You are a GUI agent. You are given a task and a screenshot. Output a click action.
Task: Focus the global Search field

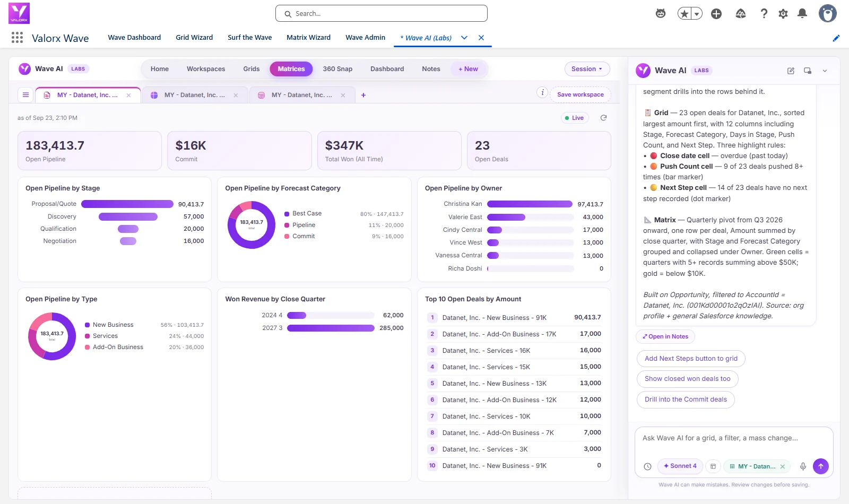pos(381,13)
